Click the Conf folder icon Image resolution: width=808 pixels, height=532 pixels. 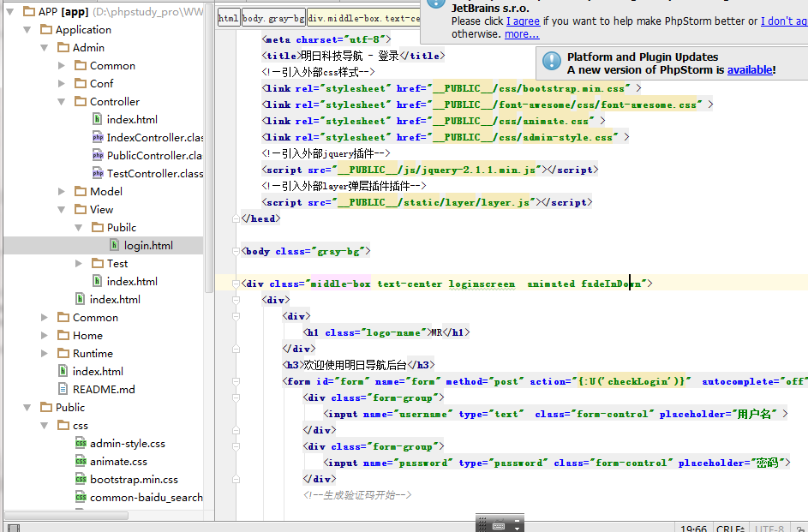click(81, 83)
